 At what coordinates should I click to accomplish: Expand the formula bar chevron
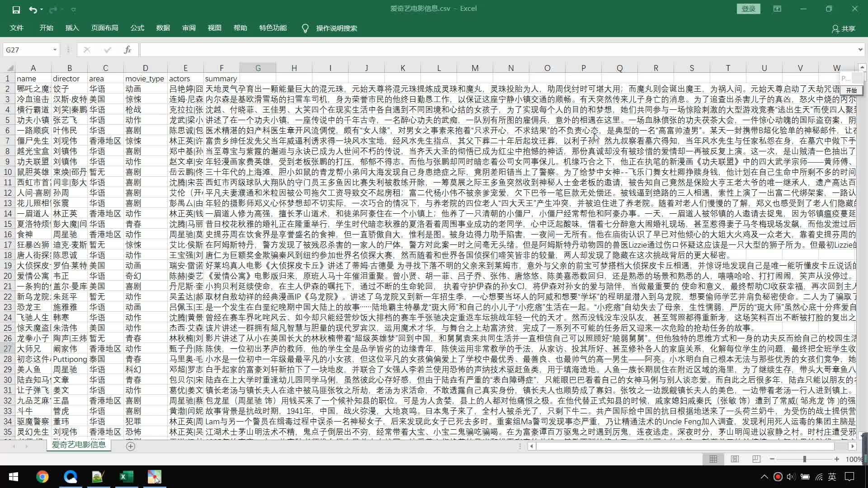pyautogui.click(x=860, y=50)
